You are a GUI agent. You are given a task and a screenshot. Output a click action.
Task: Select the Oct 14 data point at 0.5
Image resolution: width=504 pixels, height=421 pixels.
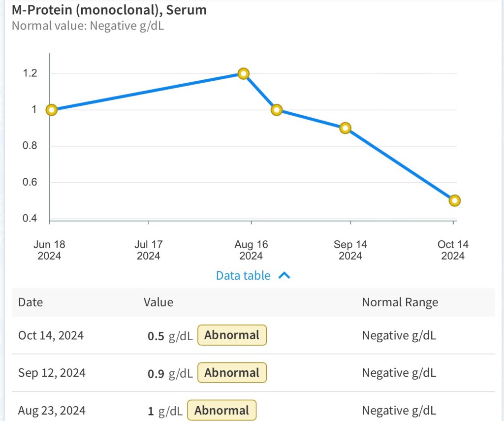click(x=455, y=200)
